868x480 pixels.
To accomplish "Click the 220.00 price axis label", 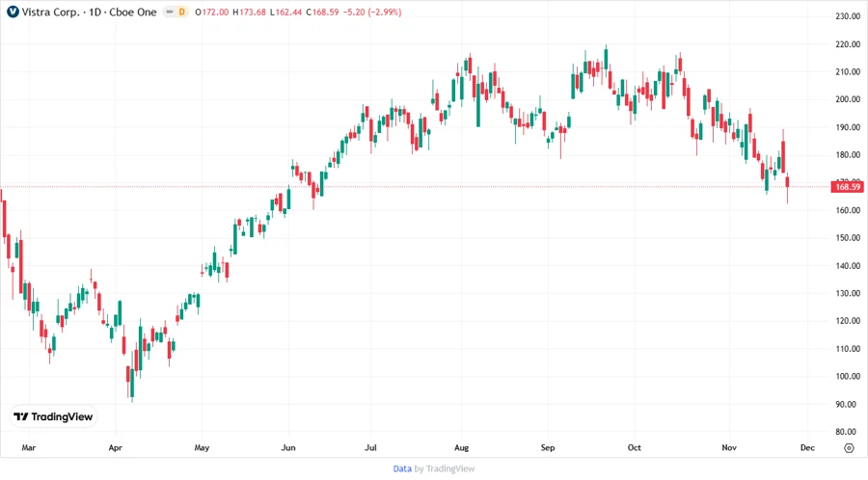I will (x=848, y=44).
